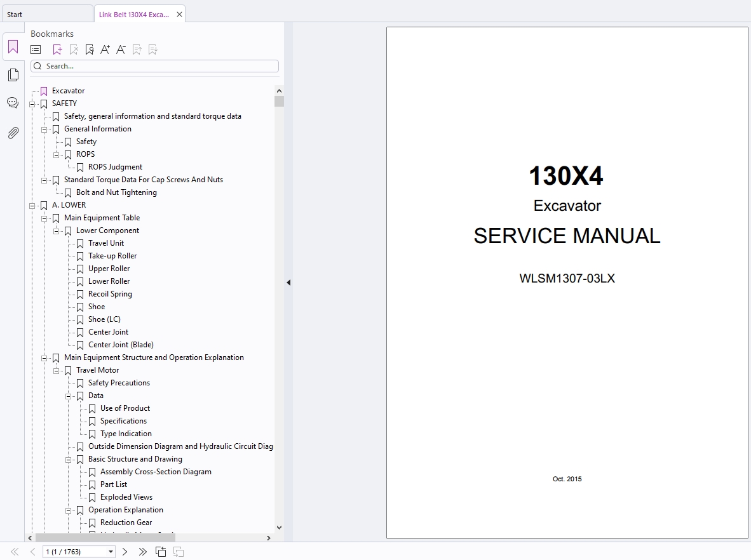751x560 pixels.
Task: Open the Specifications bookmark
Action: [x=123, y=421]
